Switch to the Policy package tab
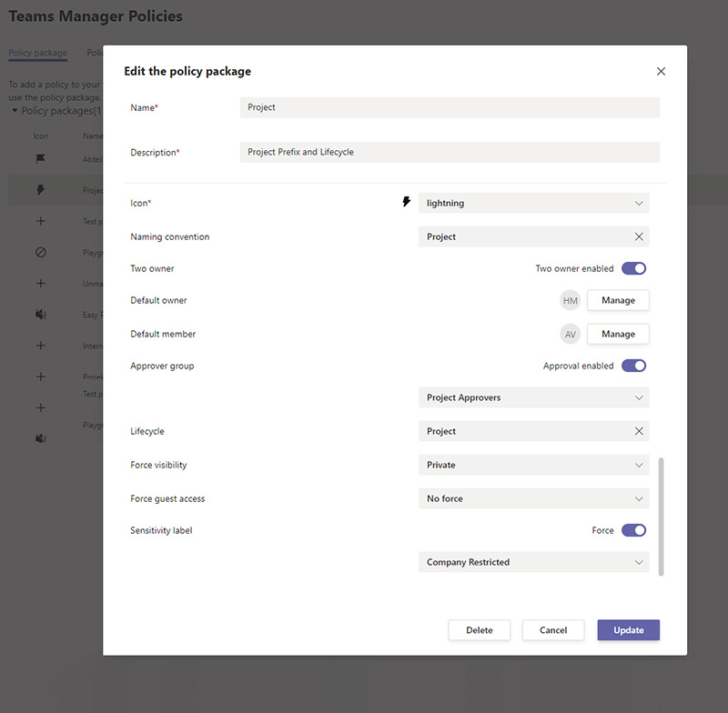 click(x=37, y=53)
